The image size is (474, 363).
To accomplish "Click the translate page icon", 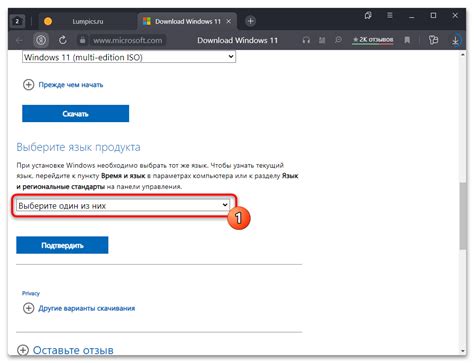I will pos(338,40).
